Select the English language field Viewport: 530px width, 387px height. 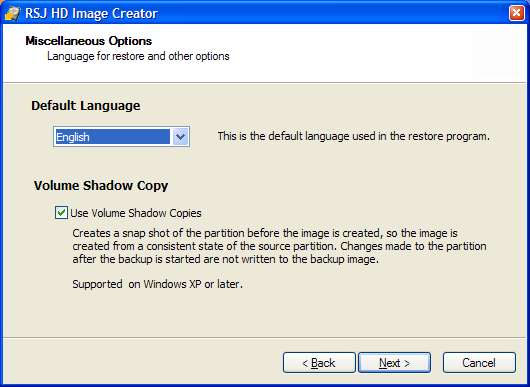(121, 137)
